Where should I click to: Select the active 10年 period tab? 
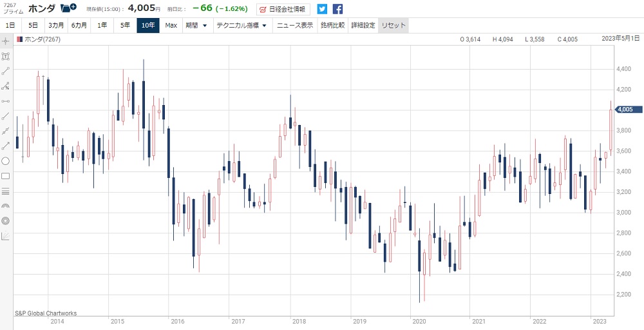[148, 26]
